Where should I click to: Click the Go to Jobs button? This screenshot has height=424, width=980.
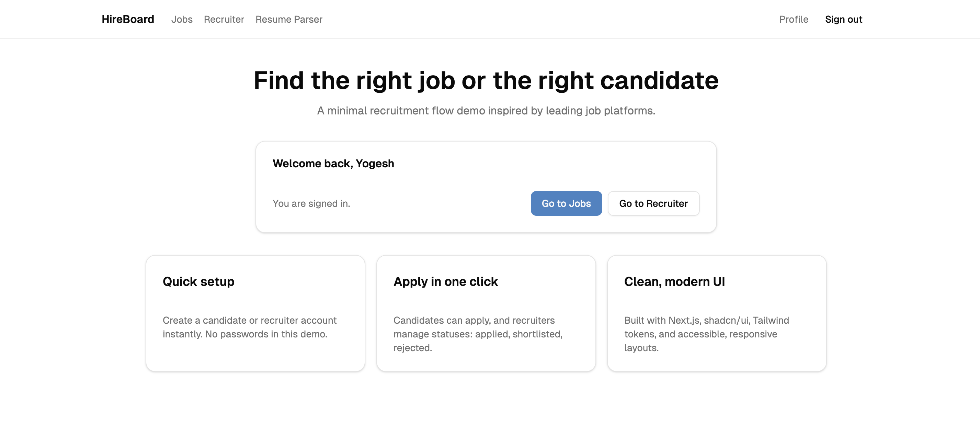[566, 203]
